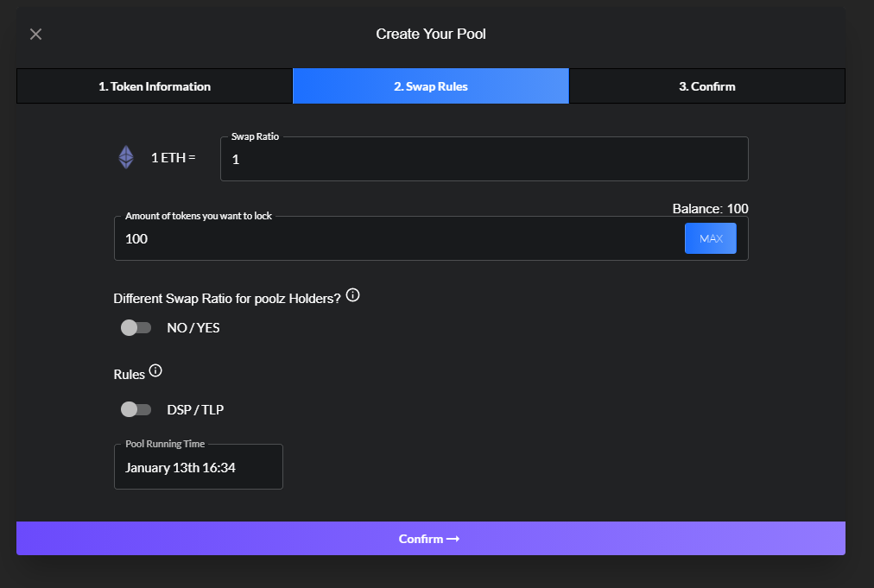The height and width of the screenshot is (588, 874).
Task: Click MAX to lock all tokens
Action: coord(710,237)
